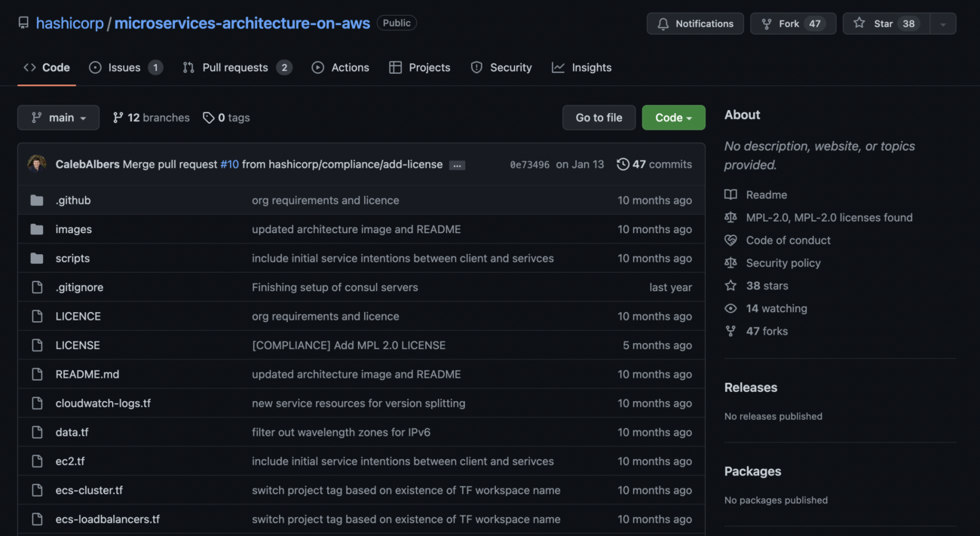980x536 pixels.
Task: Click the repository book icon next to hashicorp
Action: (23, 23)
